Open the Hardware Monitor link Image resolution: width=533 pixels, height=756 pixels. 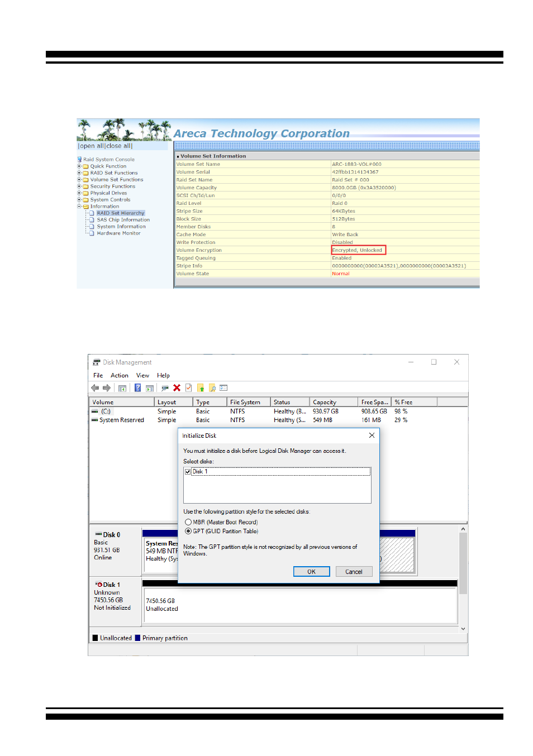[119, 233]
